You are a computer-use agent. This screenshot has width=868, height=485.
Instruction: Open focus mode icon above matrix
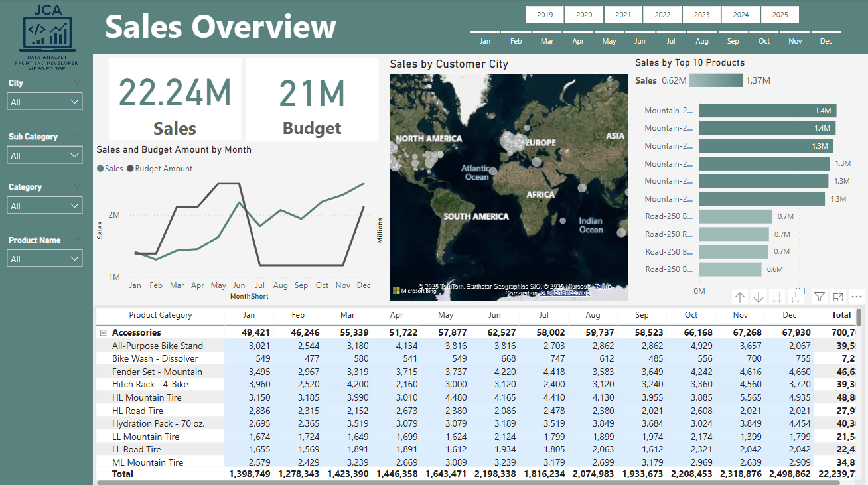(838, 297)
